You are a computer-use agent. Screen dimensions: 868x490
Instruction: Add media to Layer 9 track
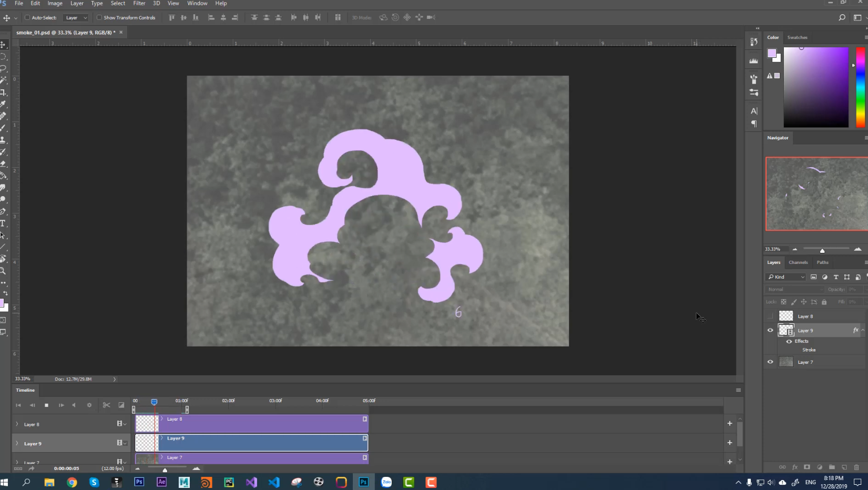pyautogui.click(x=730, y=443)
